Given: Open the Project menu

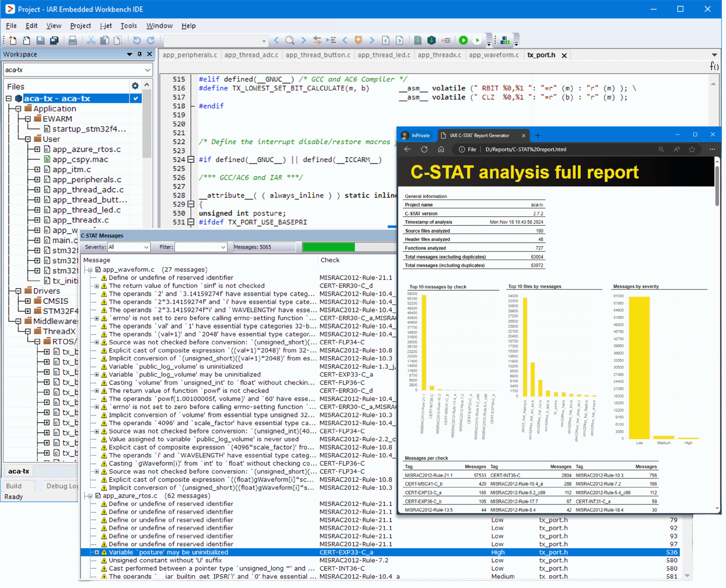Looking at the screenshot, I should pyautogui.click(x=80, y=26).
